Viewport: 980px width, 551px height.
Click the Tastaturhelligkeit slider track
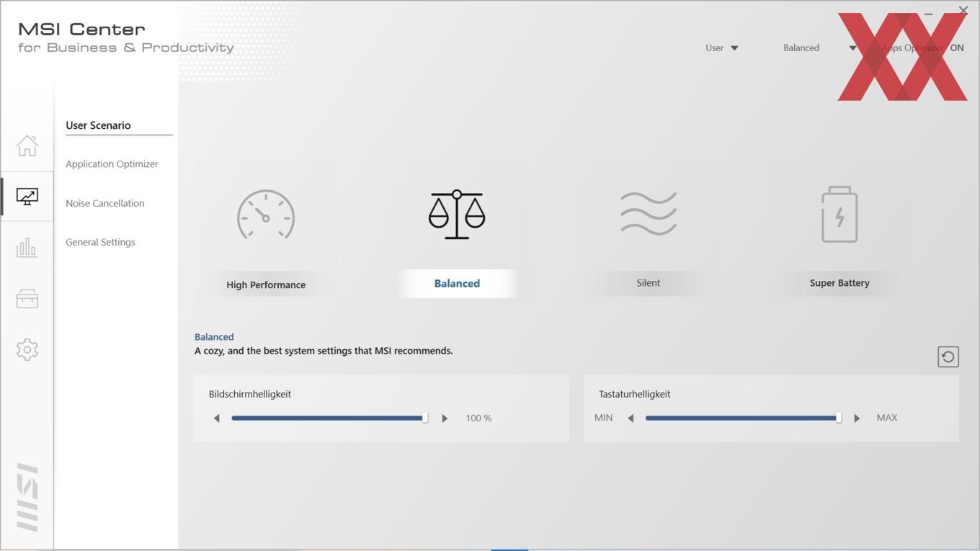[744, 418]
